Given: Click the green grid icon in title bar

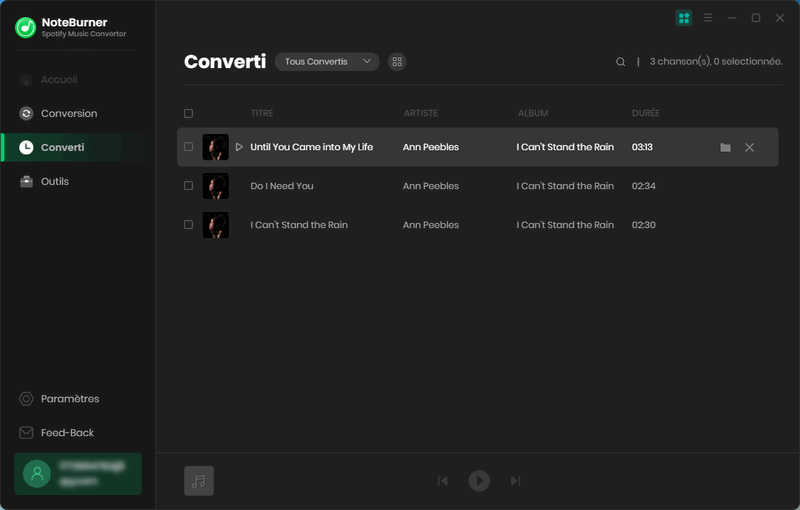Looking at the screenshot, I should pyautogui.click(x=684, y=18).
